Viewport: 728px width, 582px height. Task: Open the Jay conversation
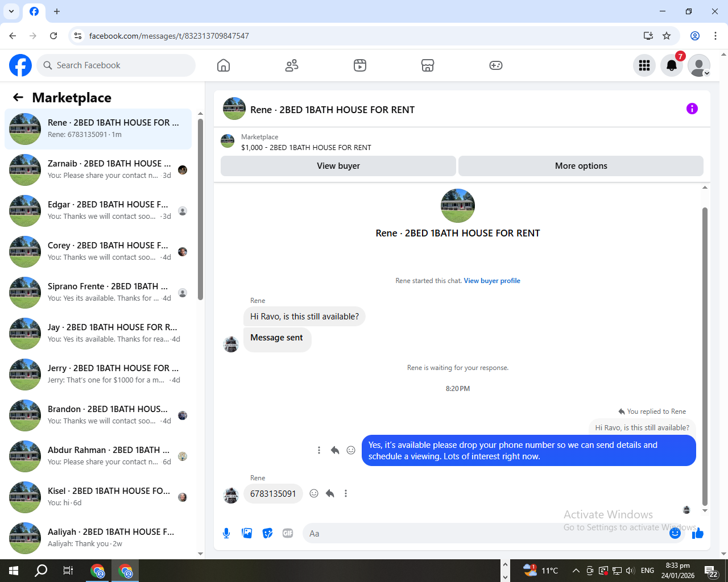[x=98, y=334]
